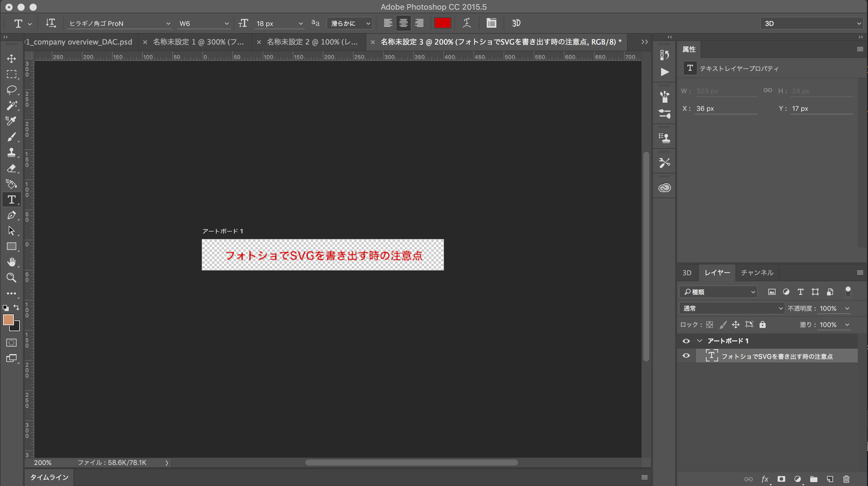The height and width of the screenshot is (486, 868).
Task: Open the foreground color swatch
Action: 8,319
